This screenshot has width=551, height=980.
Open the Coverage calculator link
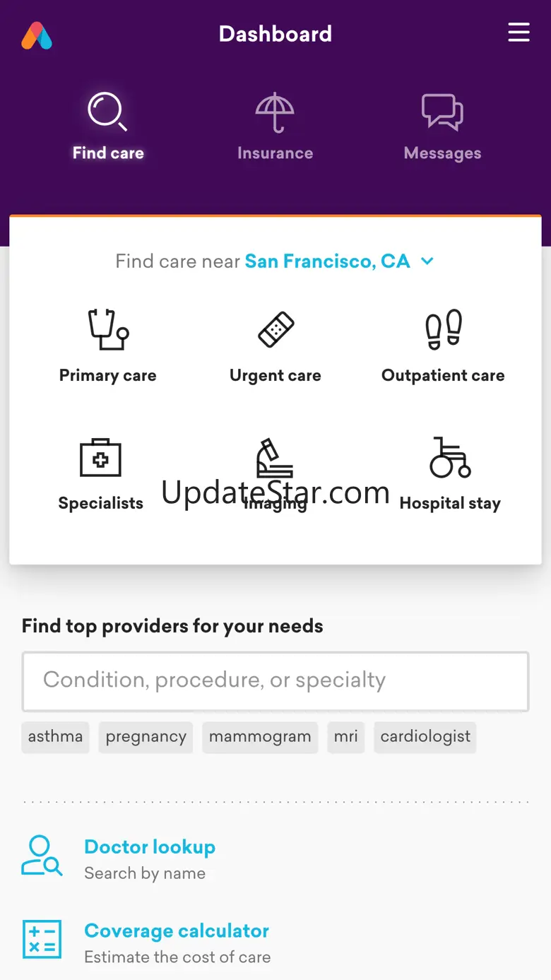177,931
